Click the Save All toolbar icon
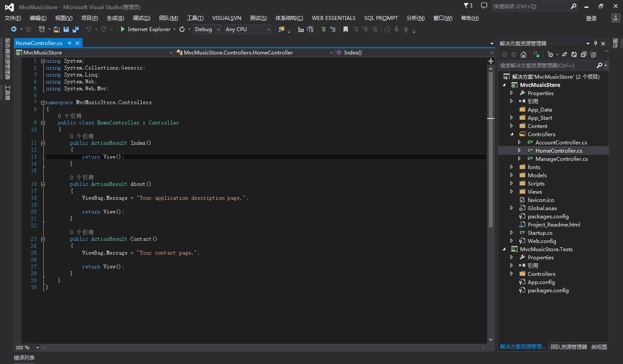623x364 pixels. (76, 29)
